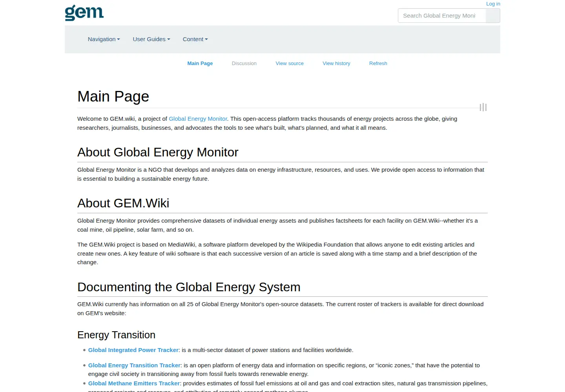Click the Energy Transition subheading

[x=116, y=335]
